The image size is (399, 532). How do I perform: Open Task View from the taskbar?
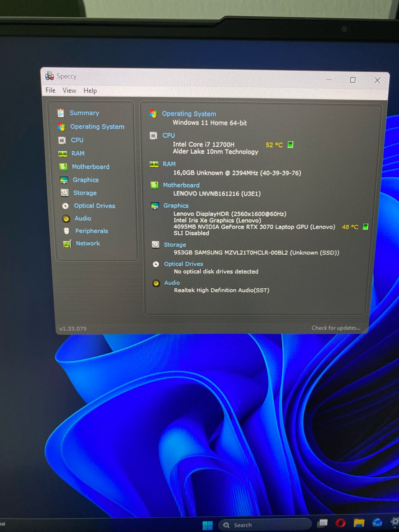(x=323, y=523)
